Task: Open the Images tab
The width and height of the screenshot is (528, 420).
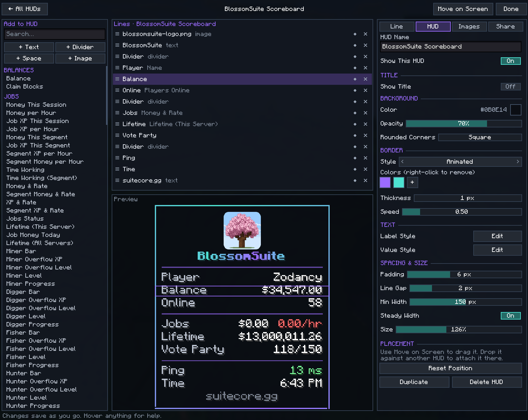Action: pyautogui.click(x=469, y=27)
